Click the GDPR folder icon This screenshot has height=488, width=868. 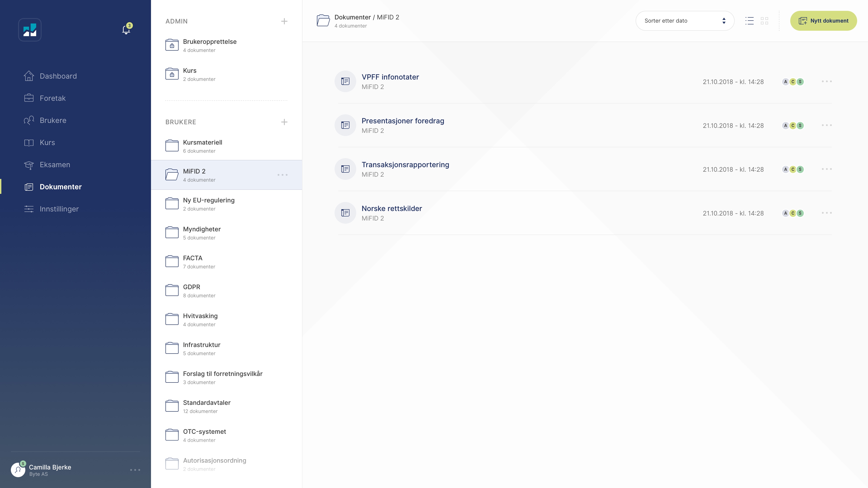pyautogui.click(x=172, y=290)
